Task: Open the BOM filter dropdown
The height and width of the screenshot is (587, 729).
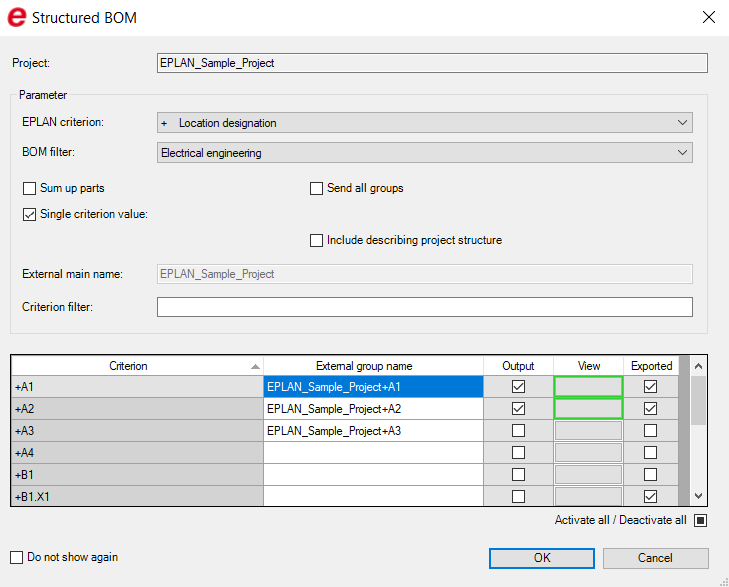Action: pos(424,152)
